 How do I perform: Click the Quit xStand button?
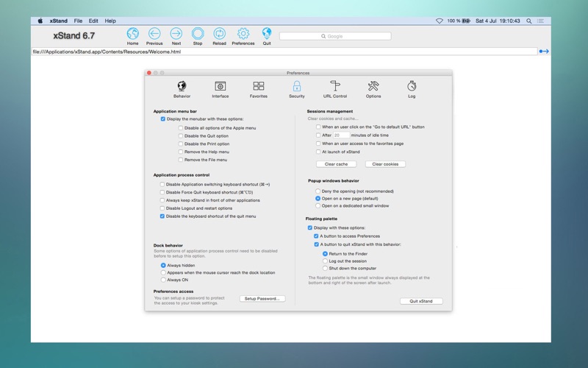(421, 301)
